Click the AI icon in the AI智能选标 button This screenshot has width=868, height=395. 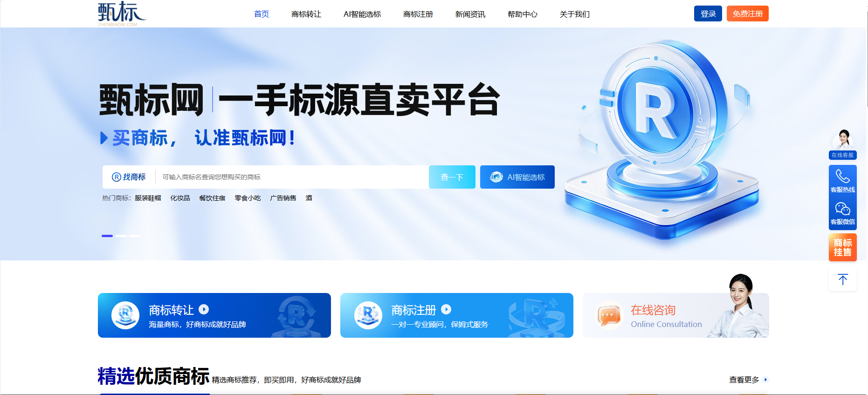[496, 177]
